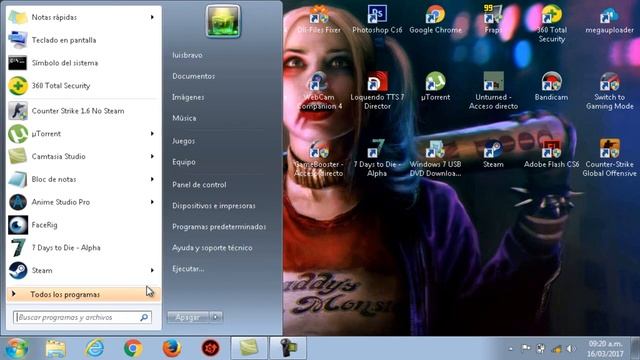Viewport: 640px width, 360px height.
Task: Launch Camtasia Studio
Action: (x=84, y=157)
